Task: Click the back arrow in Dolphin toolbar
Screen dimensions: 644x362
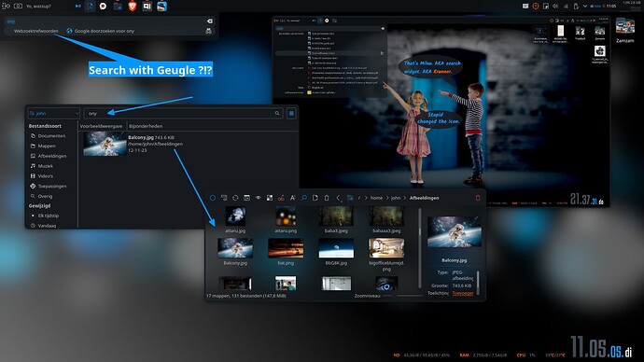Action: click(338, 198)
